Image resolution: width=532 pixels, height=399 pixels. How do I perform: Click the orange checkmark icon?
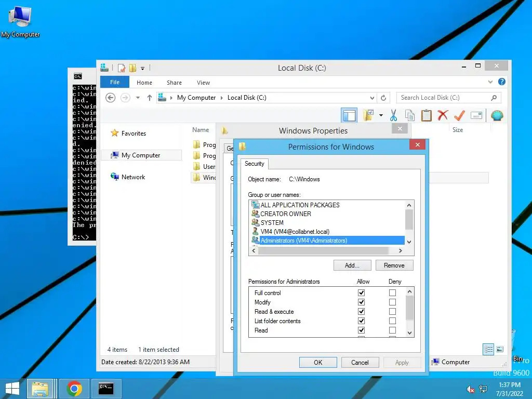point(459,115)
